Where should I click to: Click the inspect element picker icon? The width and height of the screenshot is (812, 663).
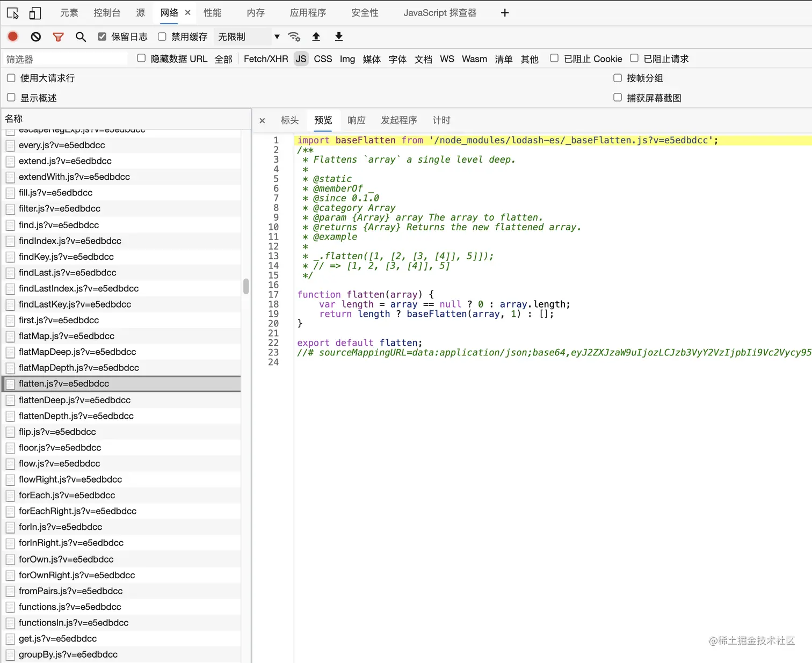[x=13, y=13]
